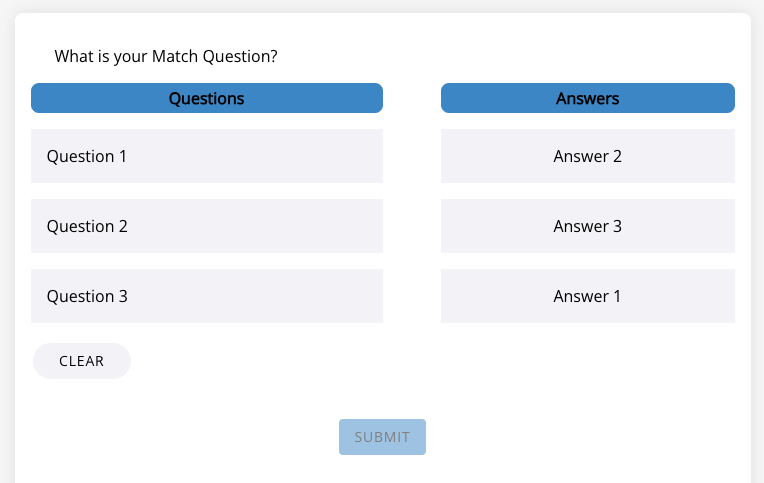Click the last tile under Questions
Screen dimensions: 764x483
click(x=206, y=296)
